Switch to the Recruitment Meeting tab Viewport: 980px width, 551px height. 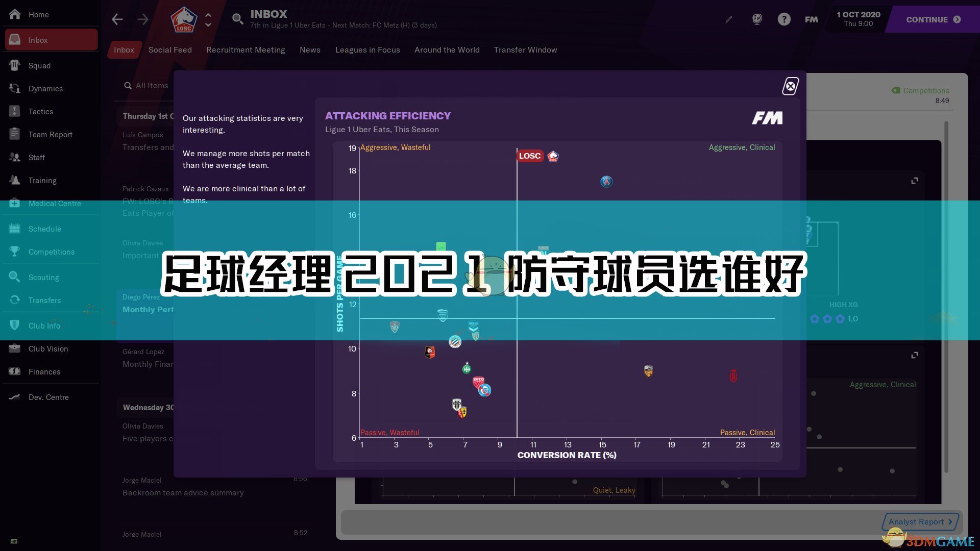tap(246, 49)
